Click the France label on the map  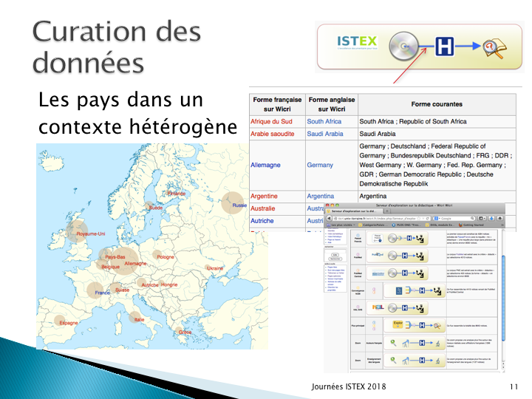coord(102,293)
